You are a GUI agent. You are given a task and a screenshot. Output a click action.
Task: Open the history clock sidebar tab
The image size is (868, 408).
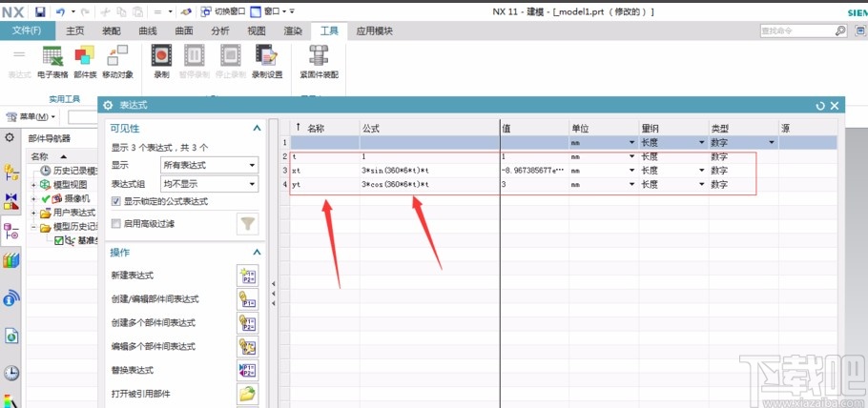(x=11, y=373)
